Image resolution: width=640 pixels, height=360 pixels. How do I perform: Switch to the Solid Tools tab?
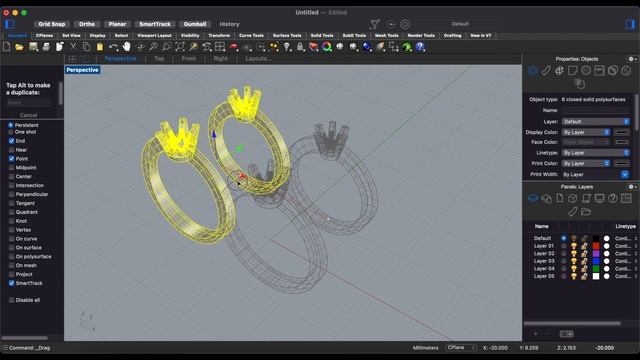point(322,36)
